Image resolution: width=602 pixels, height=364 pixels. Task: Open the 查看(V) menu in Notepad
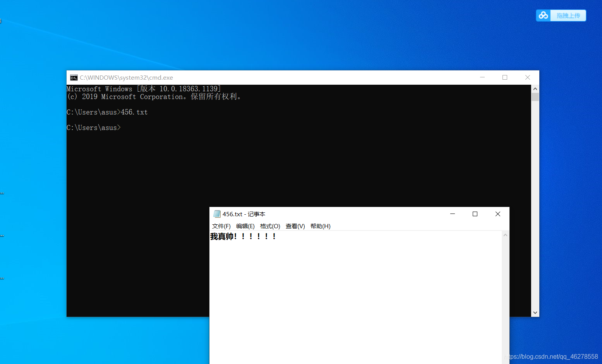click(295, 226)
